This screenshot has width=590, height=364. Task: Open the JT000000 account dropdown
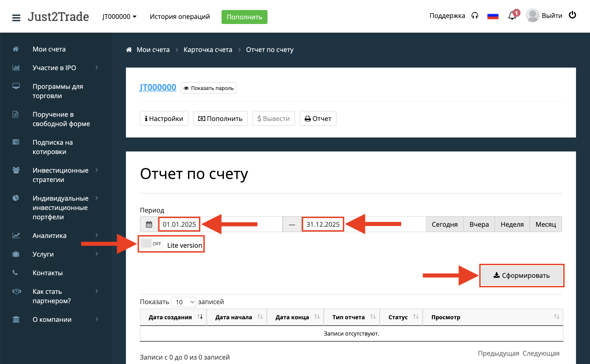119,17
